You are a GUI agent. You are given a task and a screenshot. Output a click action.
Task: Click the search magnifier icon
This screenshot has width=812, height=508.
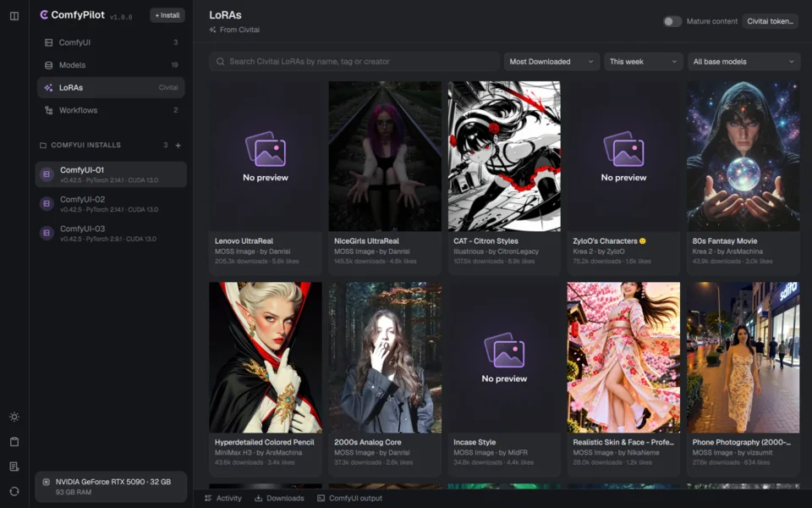pos(220,62)
